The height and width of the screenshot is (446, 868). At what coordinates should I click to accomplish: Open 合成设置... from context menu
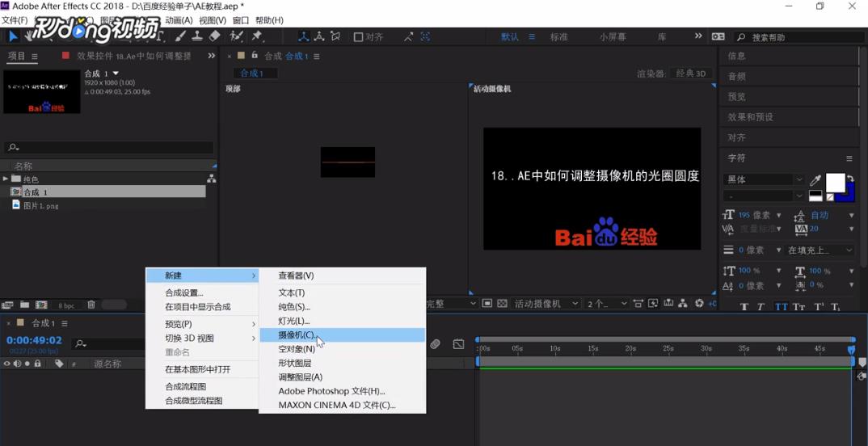click(203, 292)
